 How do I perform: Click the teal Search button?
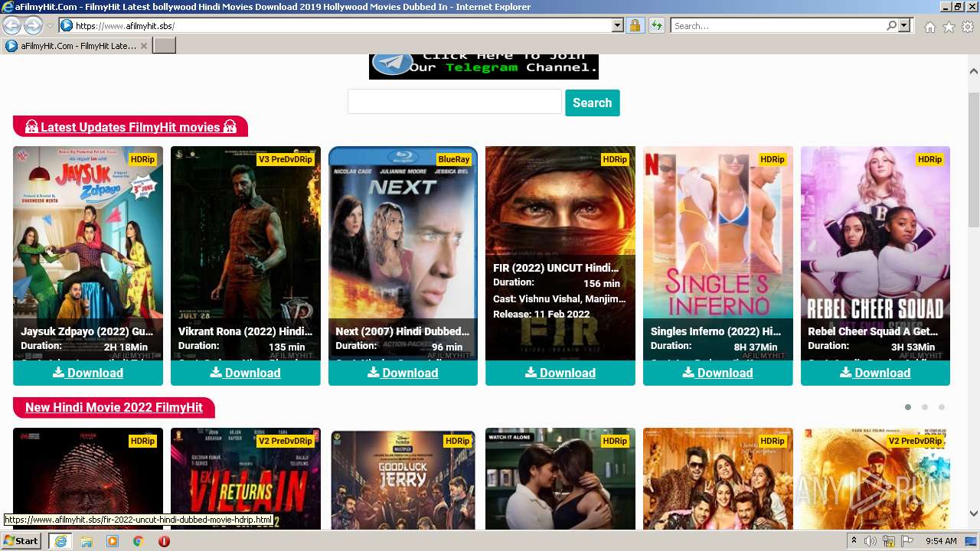tap(592, 103)
